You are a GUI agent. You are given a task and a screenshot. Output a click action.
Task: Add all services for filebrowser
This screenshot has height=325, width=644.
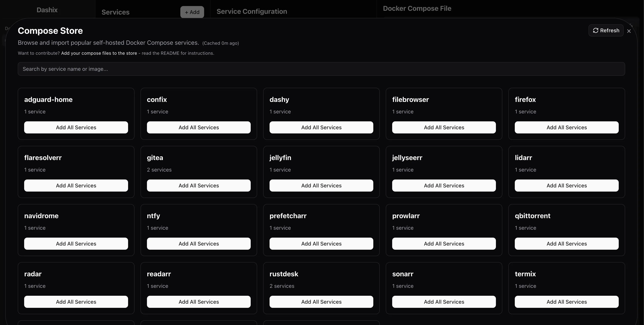tap(444, 127)
